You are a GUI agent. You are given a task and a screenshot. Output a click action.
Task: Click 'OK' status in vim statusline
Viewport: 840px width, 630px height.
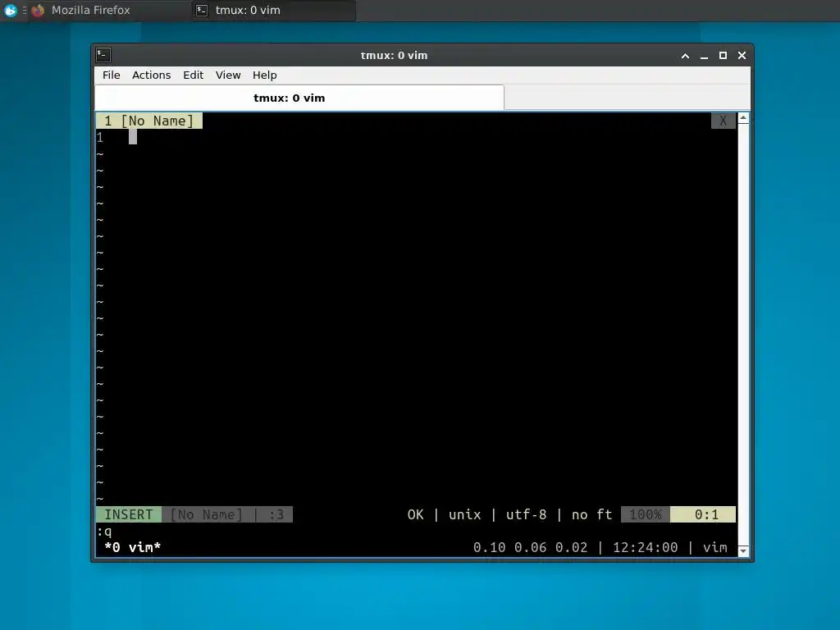pyautogui.click(x=415, y=514)
